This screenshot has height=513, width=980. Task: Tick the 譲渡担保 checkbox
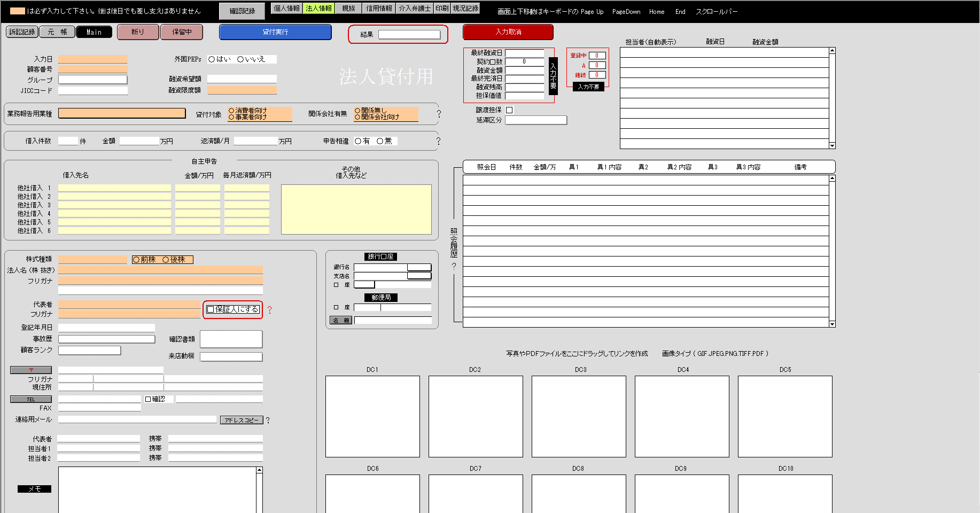[509, 110]
